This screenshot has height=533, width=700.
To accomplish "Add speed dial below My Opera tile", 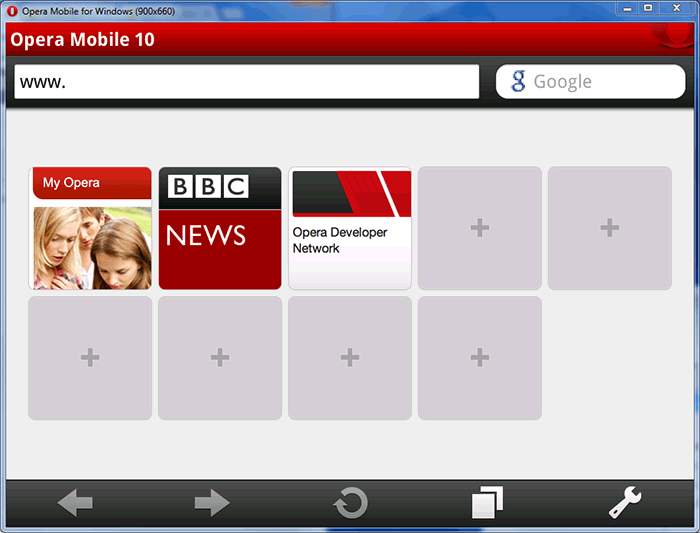I will pyautogui.click(x=90, y=358).
